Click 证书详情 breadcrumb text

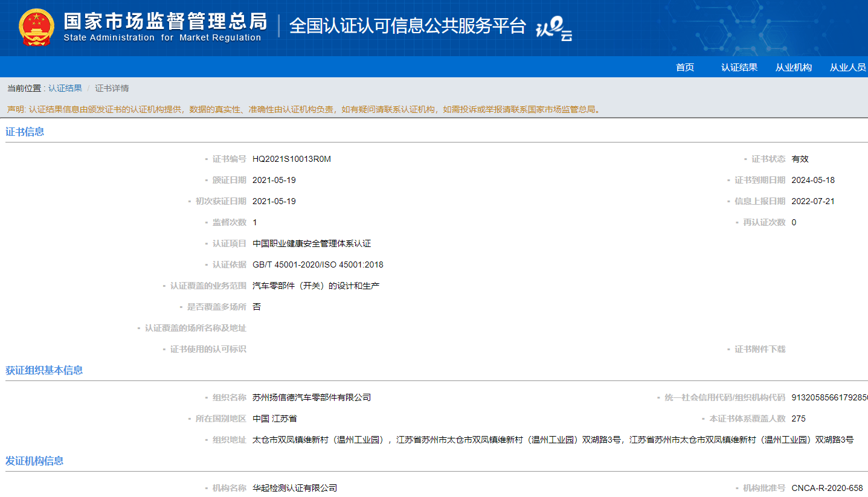(112, 88)
